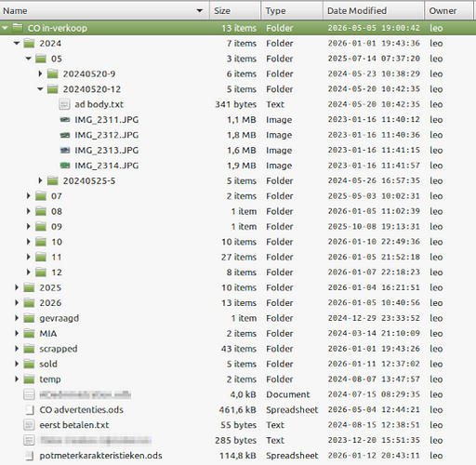Expand the 20240525-5 folder
The image size is (476, 465).
pyautogui.click(x=40, y=180)
